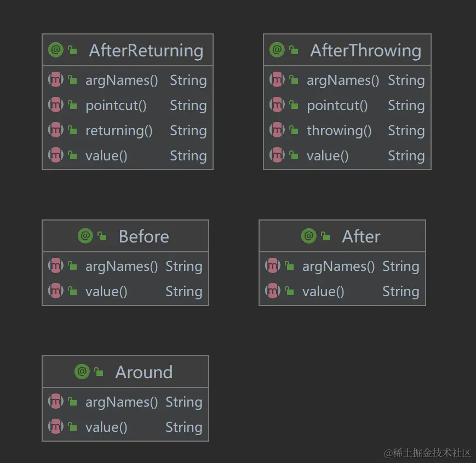Click the annotation icon beside AfterThrowing
Screen dimensions: 476x463
pos(277,50)
